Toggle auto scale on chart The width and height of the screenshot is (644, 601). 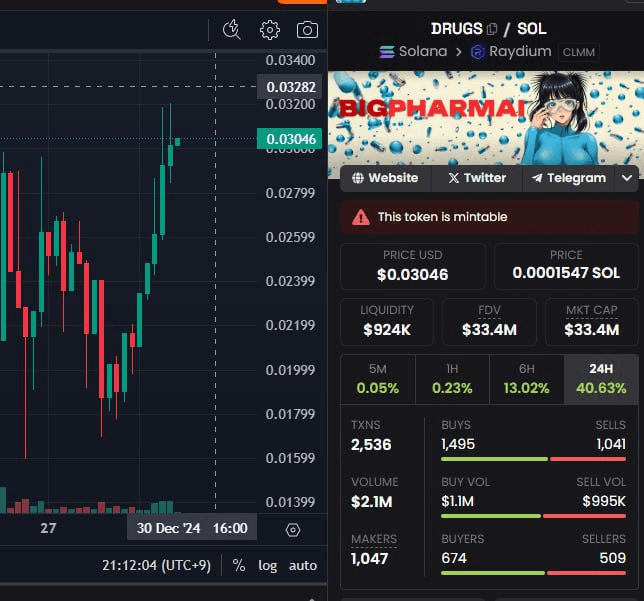[303, 566]
